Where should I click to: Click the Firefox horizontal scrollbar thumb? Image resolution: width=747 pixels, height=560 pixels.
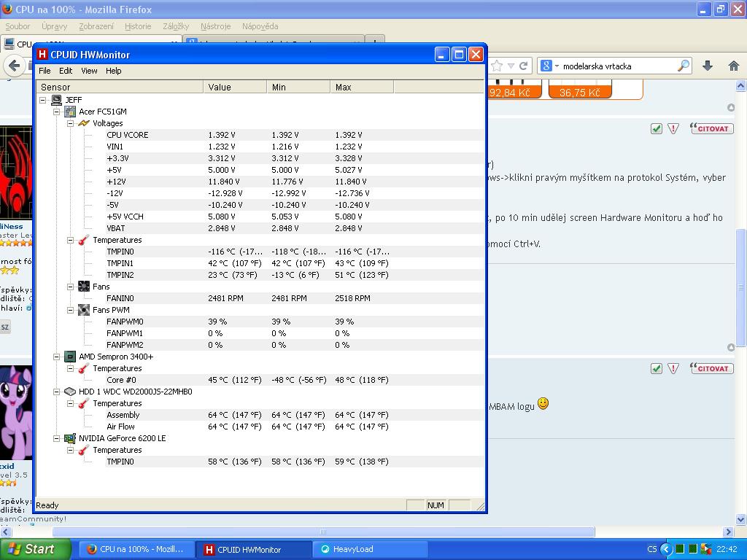point(323,532)
